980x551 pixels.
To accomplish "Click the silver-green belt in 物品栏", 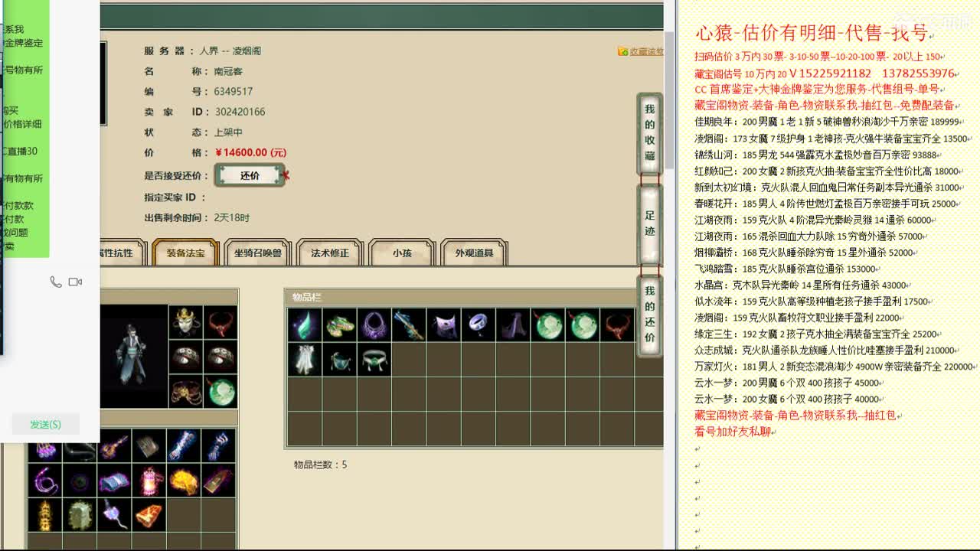I will coord(374,359).
